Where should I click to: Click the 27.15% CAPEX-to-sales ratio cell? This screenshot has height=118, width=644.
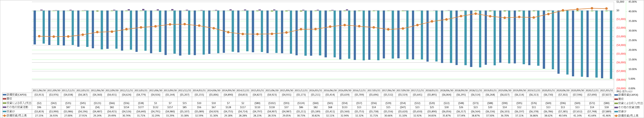[39, 116]
